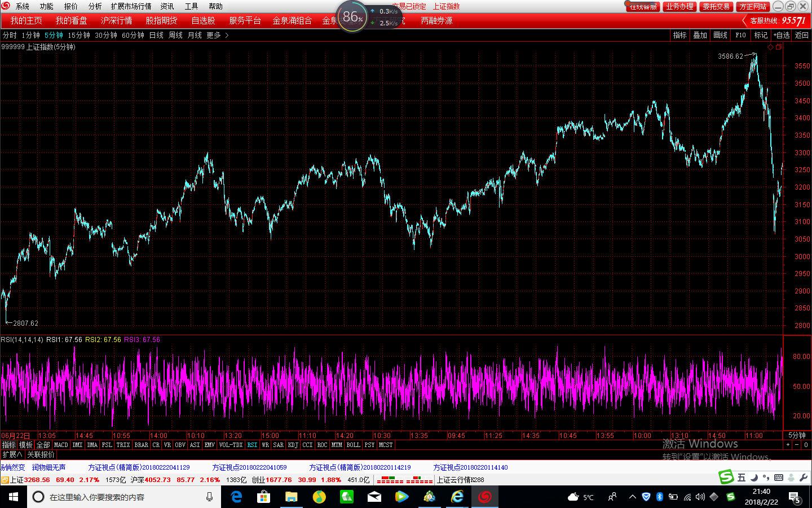Open the 报价 menu
812x508 pixels.
click(x=71, y=6)
